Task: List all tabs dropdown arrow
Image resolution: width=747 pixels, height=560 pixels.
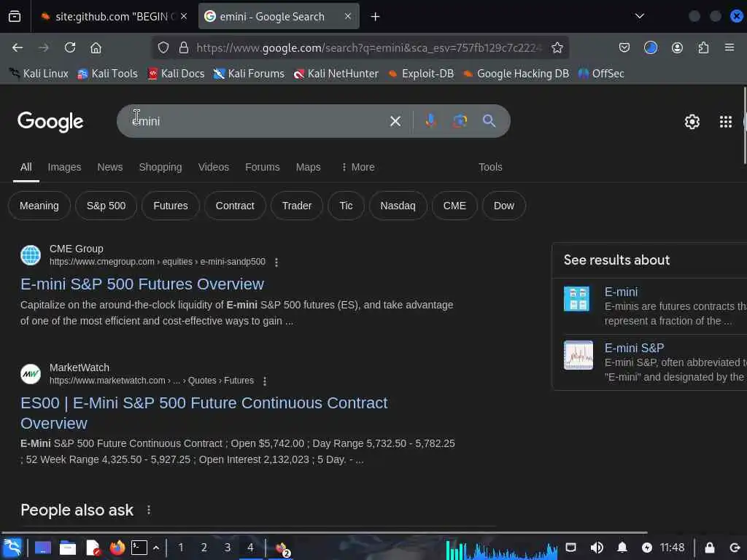Action: click(639, 16)
